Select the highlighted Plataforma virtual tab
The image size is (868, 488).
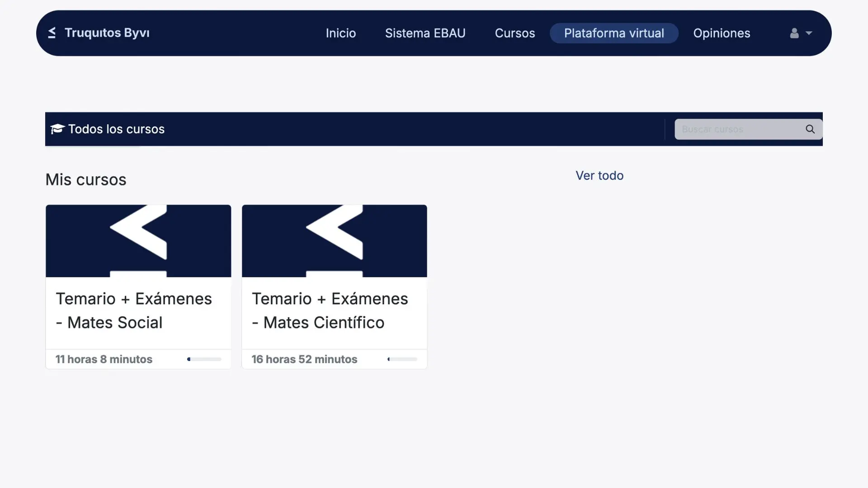(x=614, y=33)
